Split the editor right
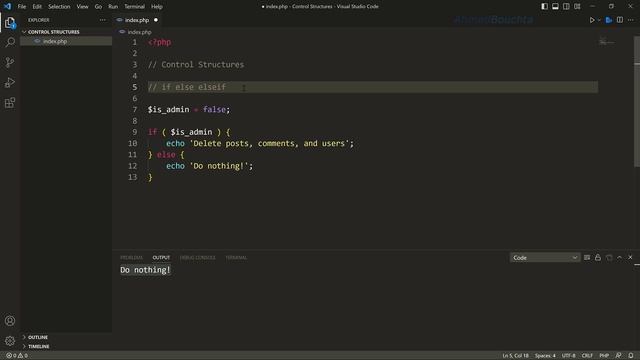640x360 pixels. (x=620, y=20)
